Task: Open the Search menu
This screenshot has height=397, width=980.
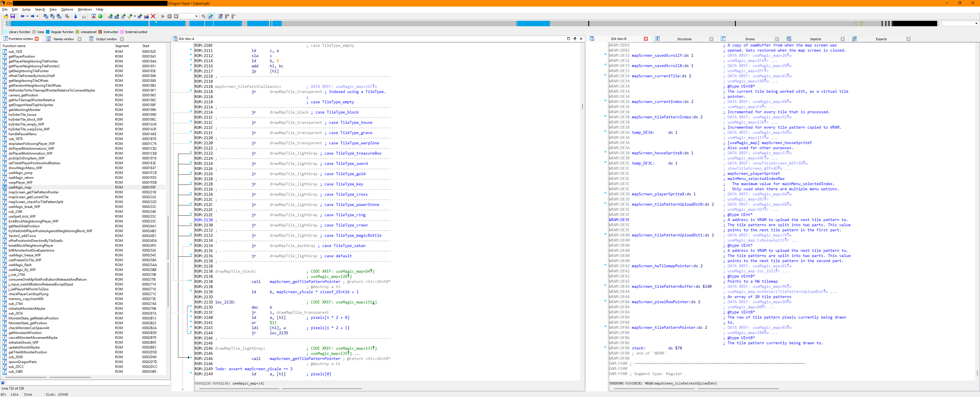Action: 40,9
